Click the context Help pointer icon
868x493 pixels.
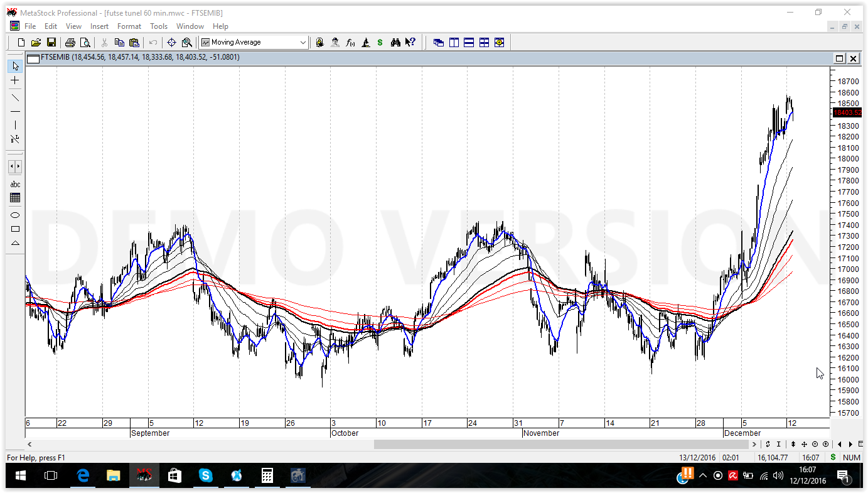click(410, 42)
